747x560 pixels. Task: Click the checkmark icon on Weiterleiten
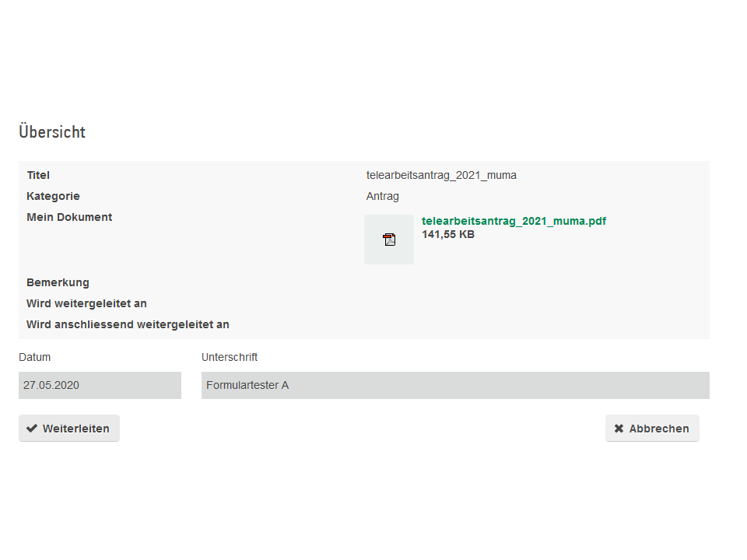(x=32, y=428)
